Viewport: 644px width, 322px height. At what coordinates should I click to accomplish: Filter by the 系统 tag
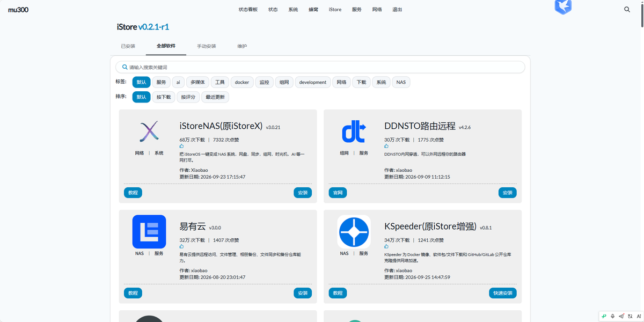[x=381, y=82]
